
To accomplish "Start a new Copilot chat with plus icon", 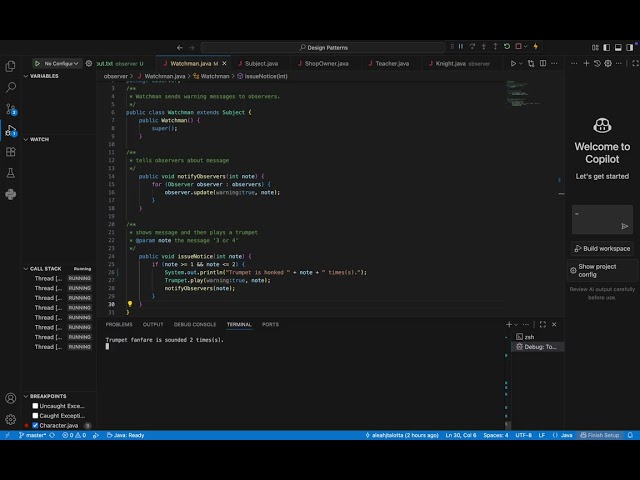I will pos(586,63).
